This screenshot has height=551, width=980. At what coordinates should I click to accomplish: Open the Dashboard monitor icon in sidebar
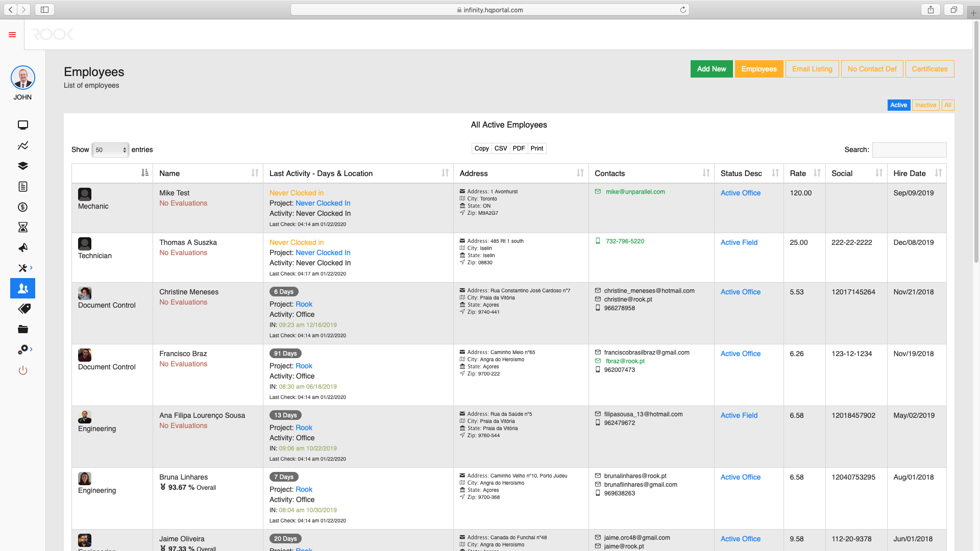click(x=22, y=125)
